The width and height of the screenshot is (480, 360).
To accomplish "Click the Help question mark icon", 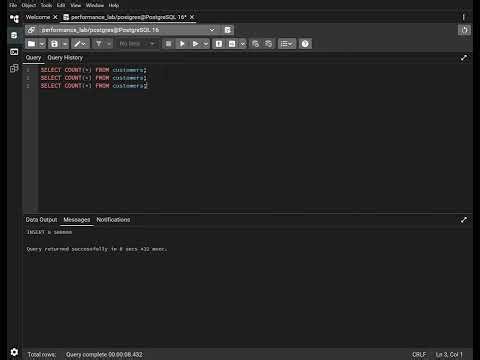I will point(305,44).
